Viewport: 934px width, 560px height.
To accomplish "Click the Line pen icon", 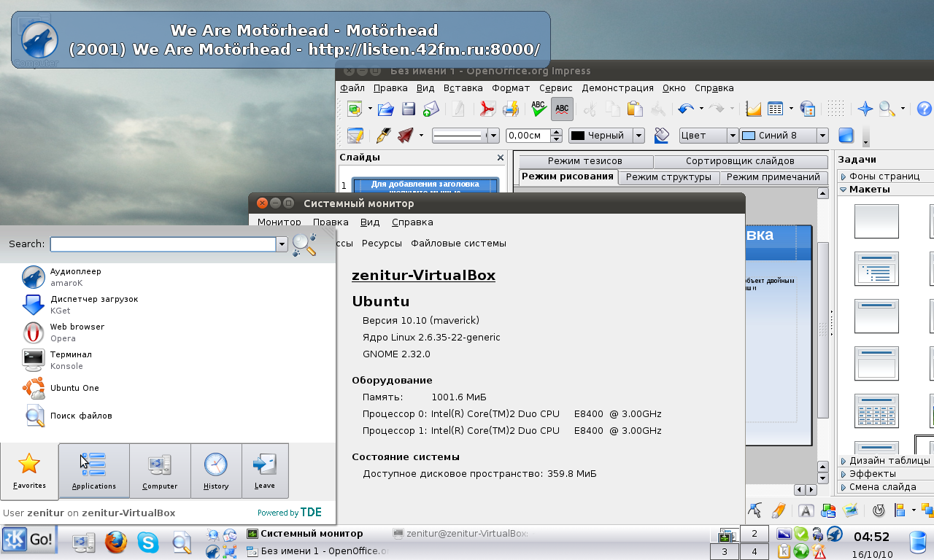I will (x=383, y=136).
